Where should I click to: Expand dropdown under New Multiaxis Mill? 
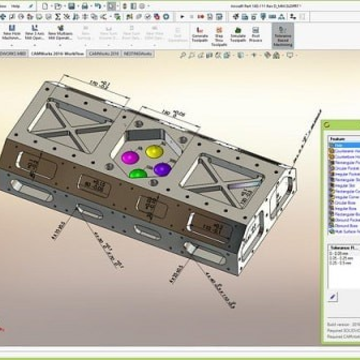click(x=60, y=45)
